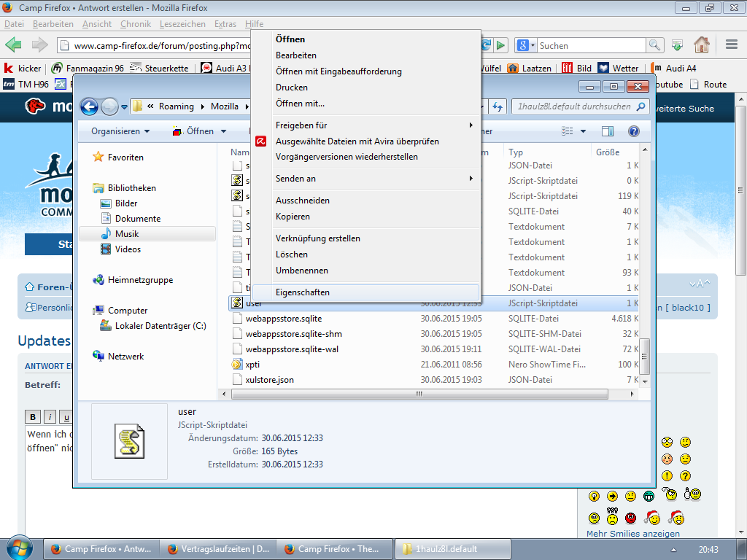Choose Umbenennen from the context menu
Image resolution: width=747 pixels, height=560 pixels.
pyautogui.click(x=302, y=271)
